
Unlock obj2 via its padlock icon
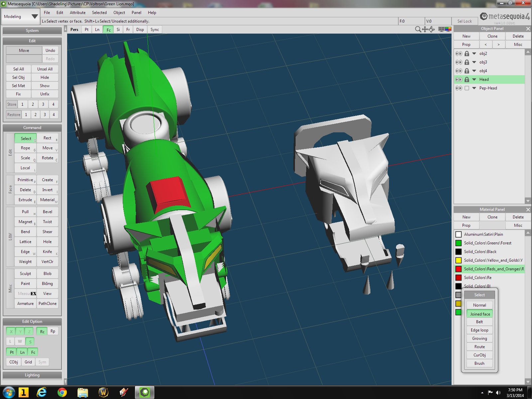(467, 54)
